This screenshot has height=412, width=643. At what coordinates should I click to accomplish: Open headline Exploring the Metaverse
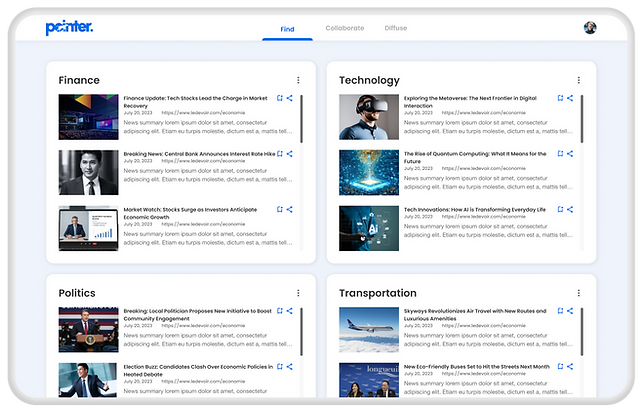(470, 102)
